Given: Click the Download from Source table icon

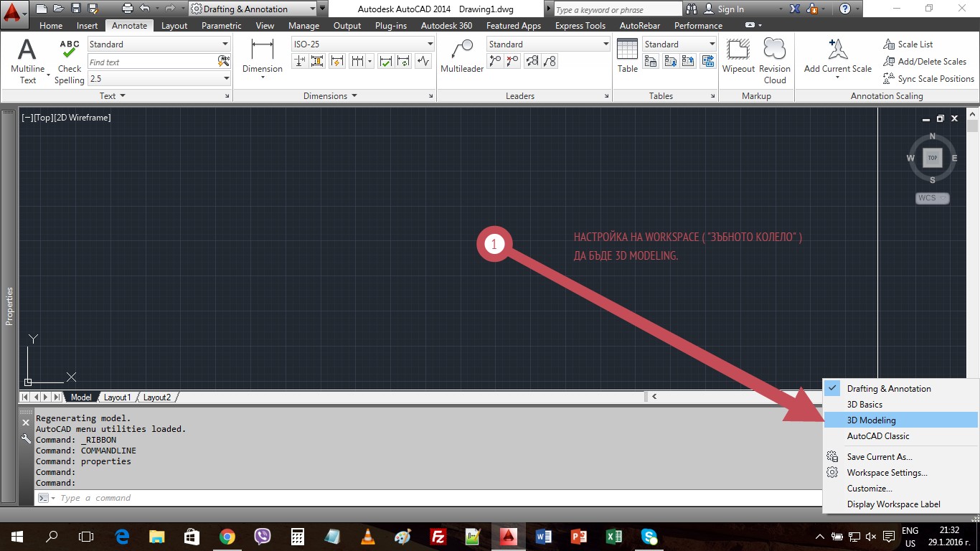Looking at the screenshot, I should [670, 62].
